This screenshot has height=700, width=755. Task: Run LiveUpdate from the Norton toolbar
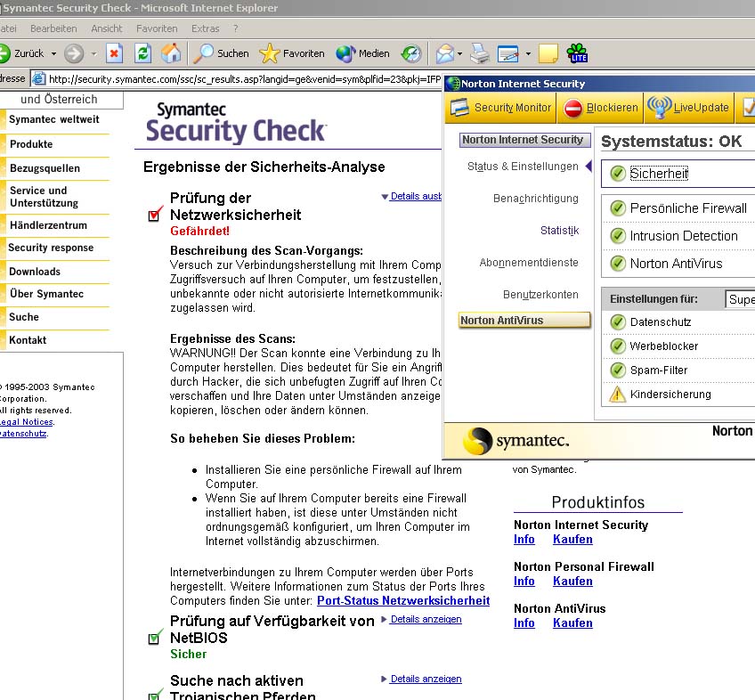click(x=688, y=108)
